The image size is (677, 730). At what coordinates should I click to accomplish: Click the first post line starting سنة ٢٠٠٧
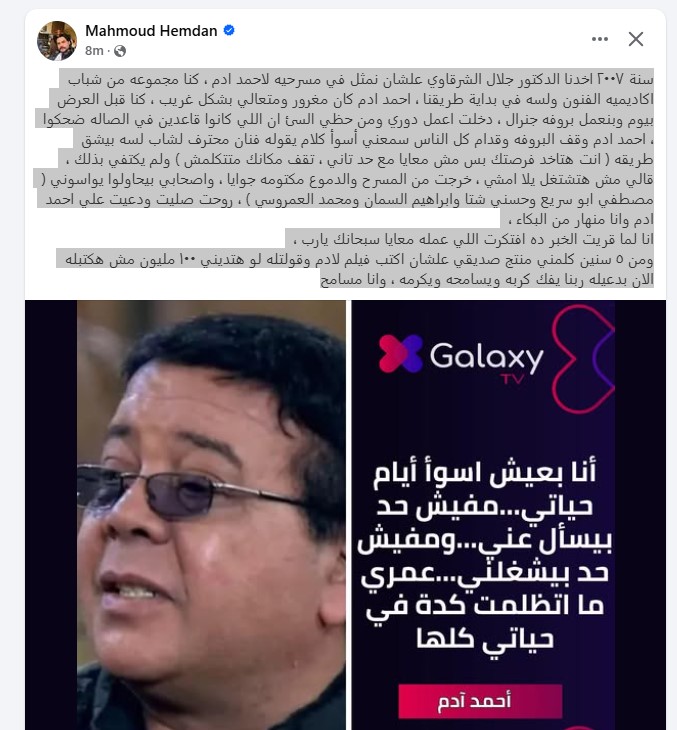coord(360,79)
